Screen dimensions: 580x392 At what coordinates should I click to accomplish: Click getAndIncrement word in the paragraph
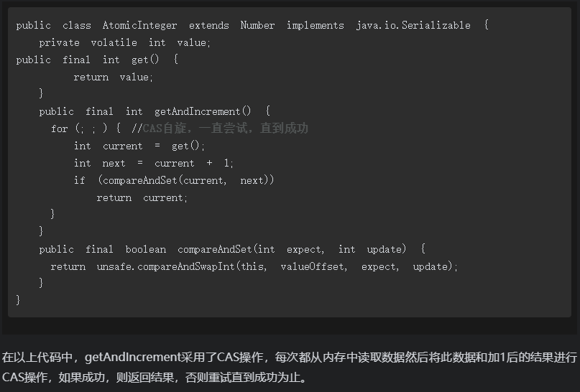click(x=132, y=358)
